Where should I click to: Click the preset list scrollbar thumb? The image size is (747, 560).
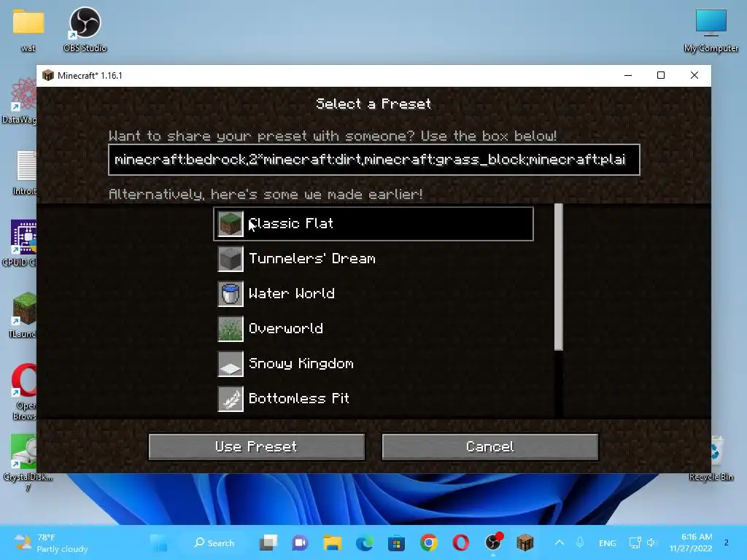tap(559, 277)
